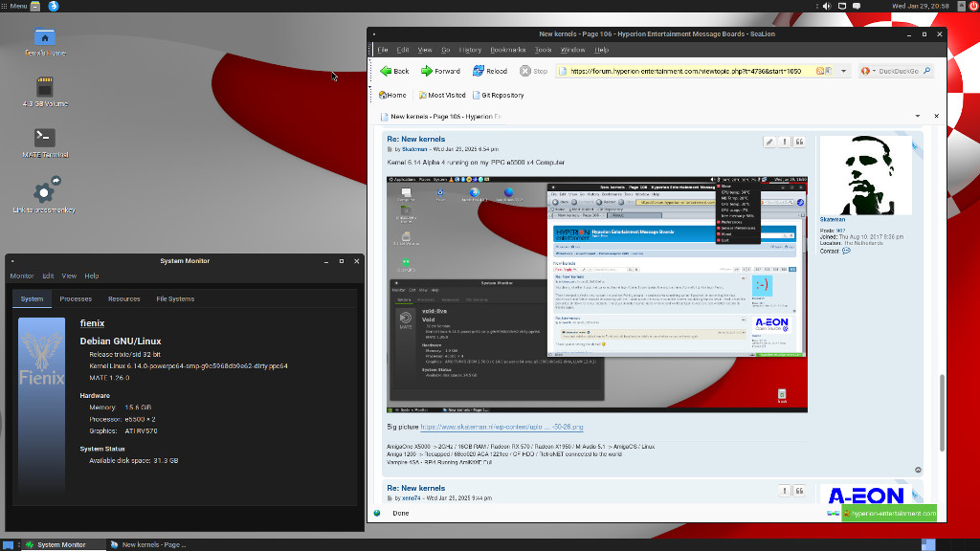Quote xeno74's post with quote icon
Viewport: 980px width, 551px height.
[799, 491]
